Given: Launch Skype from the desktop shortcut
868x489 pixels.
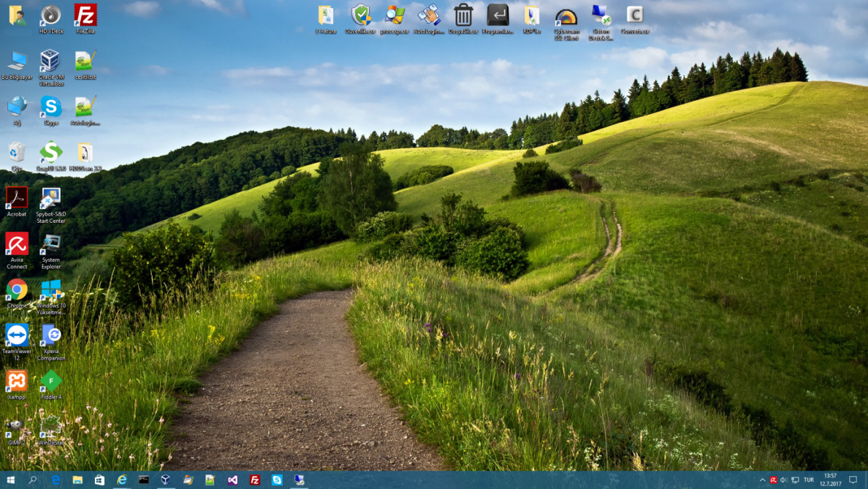Looking at the screenshot, I should (51, 110).
